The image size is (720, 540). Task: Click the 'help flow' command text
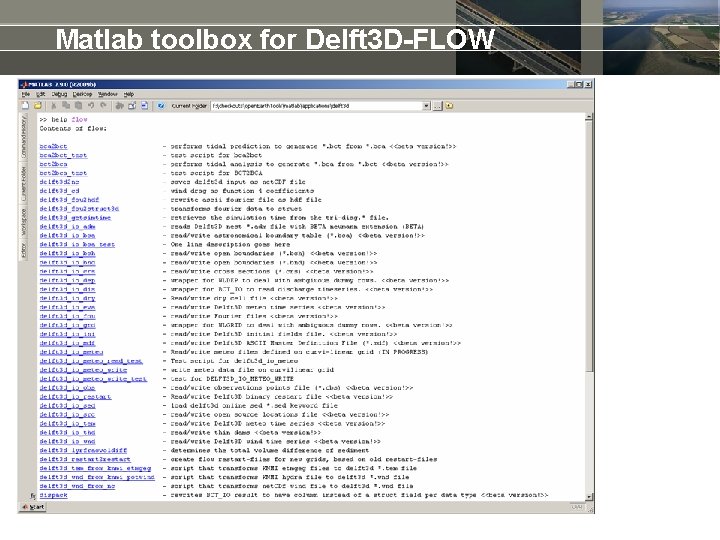(69, 119)
